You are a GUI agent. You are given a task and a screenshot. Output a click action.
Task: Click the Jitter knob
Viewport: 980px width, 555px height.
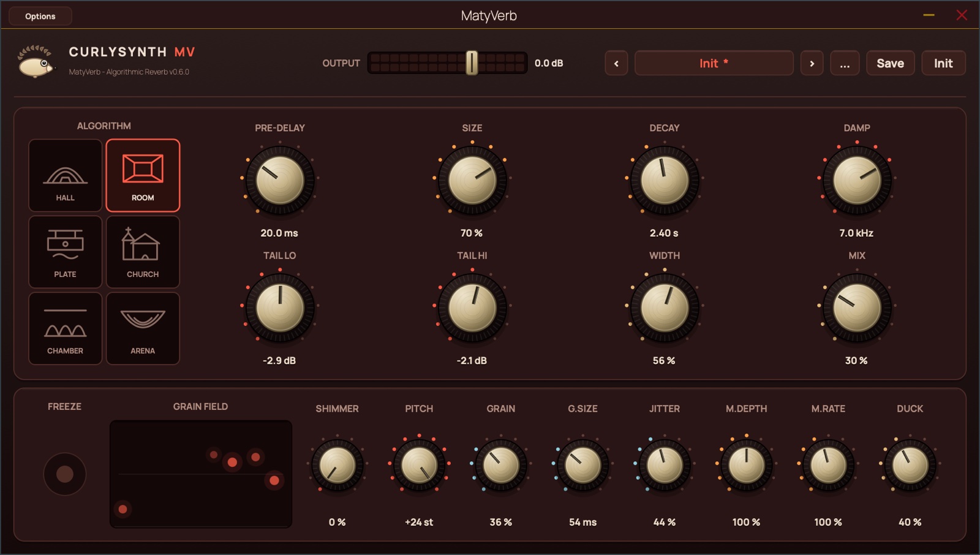(x=665, y=465)
